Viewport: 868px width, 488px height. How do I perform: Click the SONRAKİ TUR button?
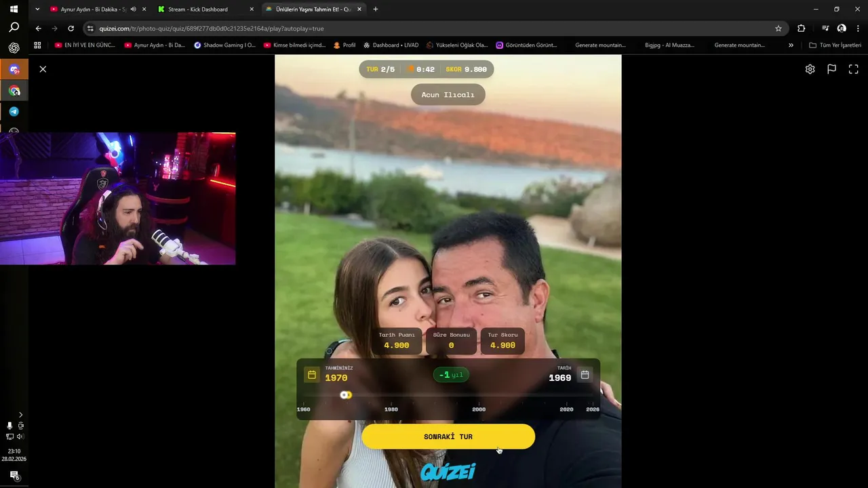(448, 436)
